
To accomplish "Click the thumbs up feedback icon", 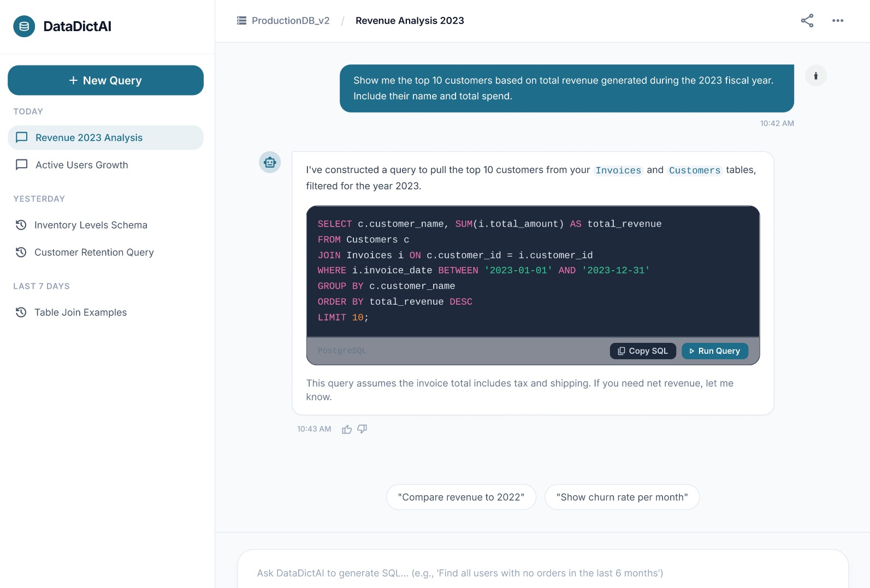I will pos(347,430).
